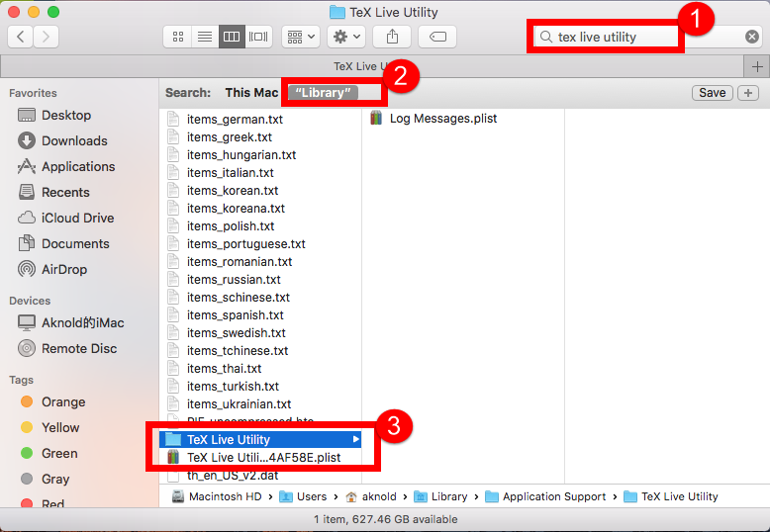Clear the search field text
This screenshot has height=532, width=770.
click(x=752, y=37)
